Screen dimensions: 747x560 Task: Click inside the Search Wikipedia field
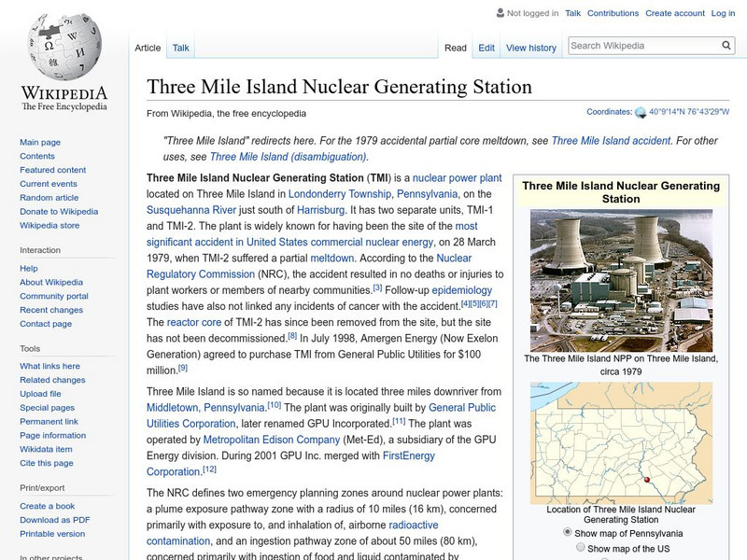tap(644, 44)
